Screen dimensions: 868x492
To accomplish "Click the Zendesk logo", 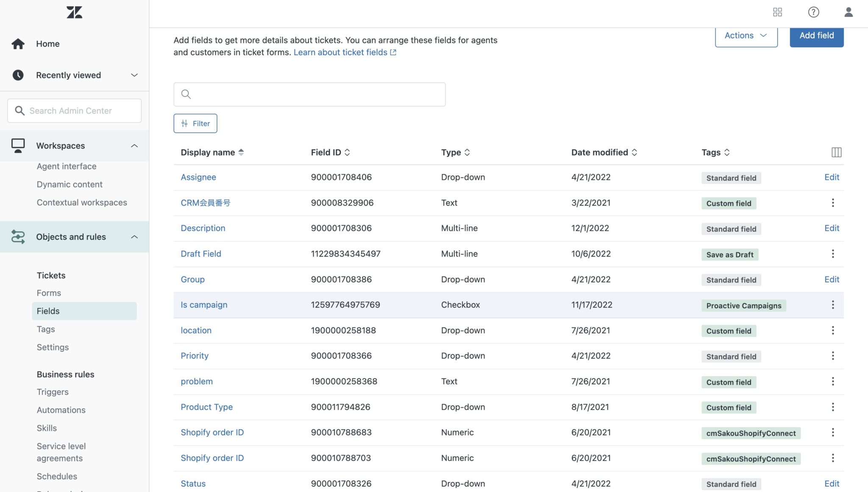I will pyautogui.click(x=75, y=12).
